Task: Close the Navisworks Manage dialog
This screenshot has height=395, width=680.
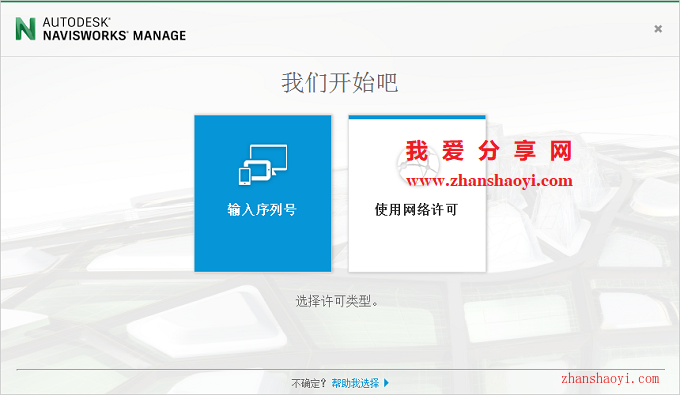Action: click(x=658, y=29)
